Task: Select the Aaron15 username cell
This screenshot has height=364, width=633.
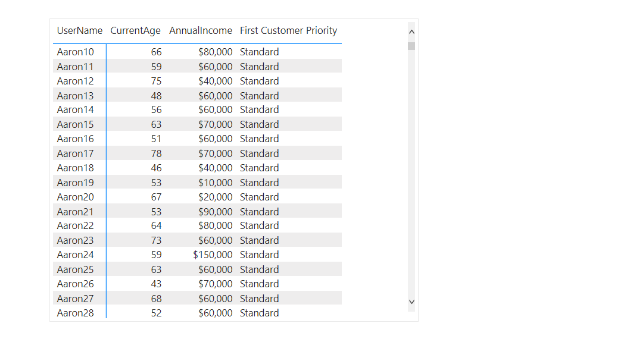Action: click(x=76, y=124)
